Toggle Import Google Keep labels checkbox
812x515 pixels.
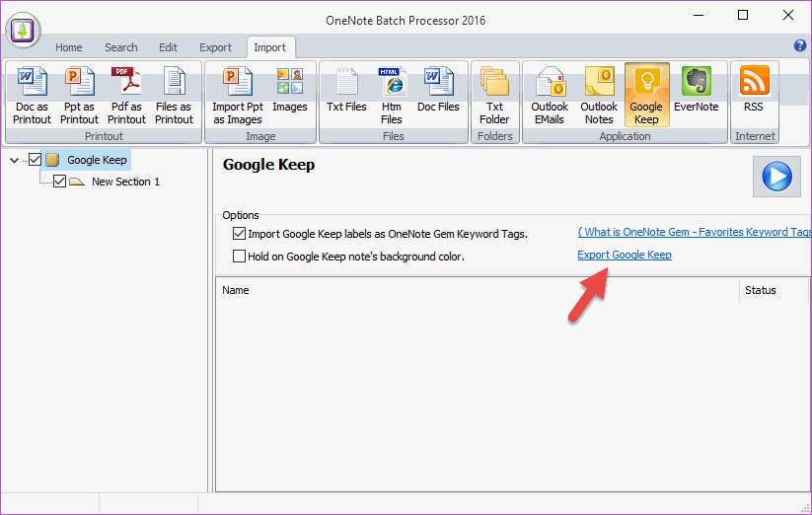pos(239,234)
